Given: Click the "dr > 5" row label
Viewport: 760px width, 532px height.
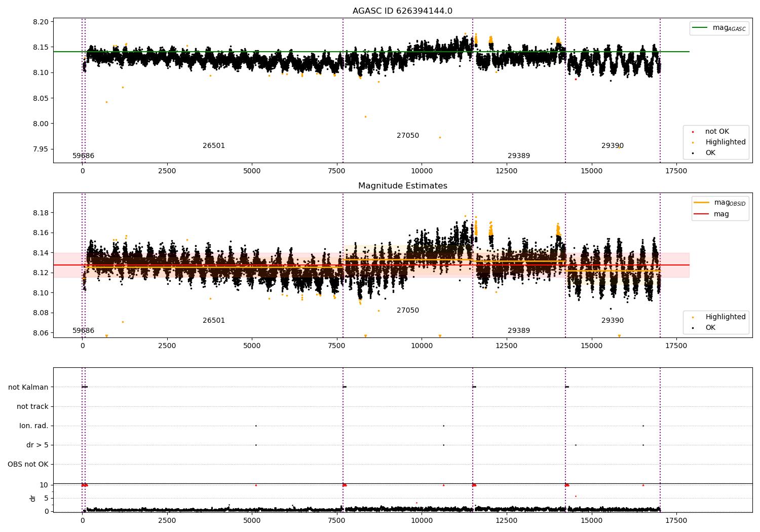Looking at the screenshot, I should 37,445.
